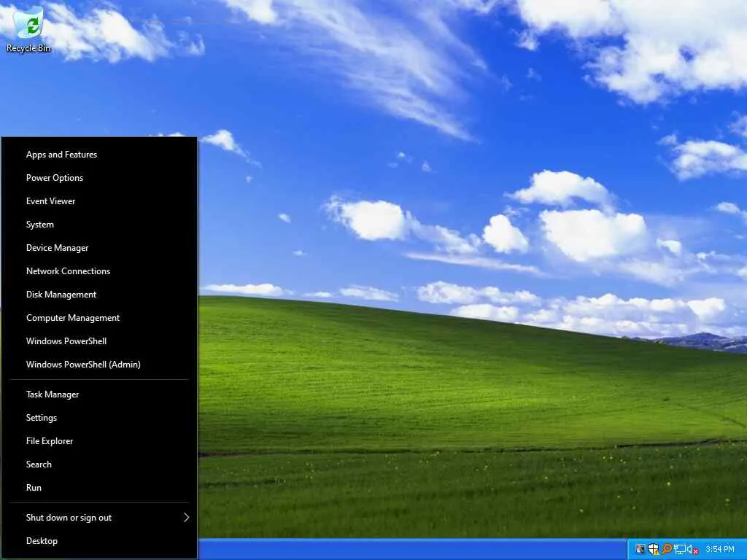Start Windows PowerShell (non-admin)
This screenshot has height=560, width=747.
coord(99,341)
